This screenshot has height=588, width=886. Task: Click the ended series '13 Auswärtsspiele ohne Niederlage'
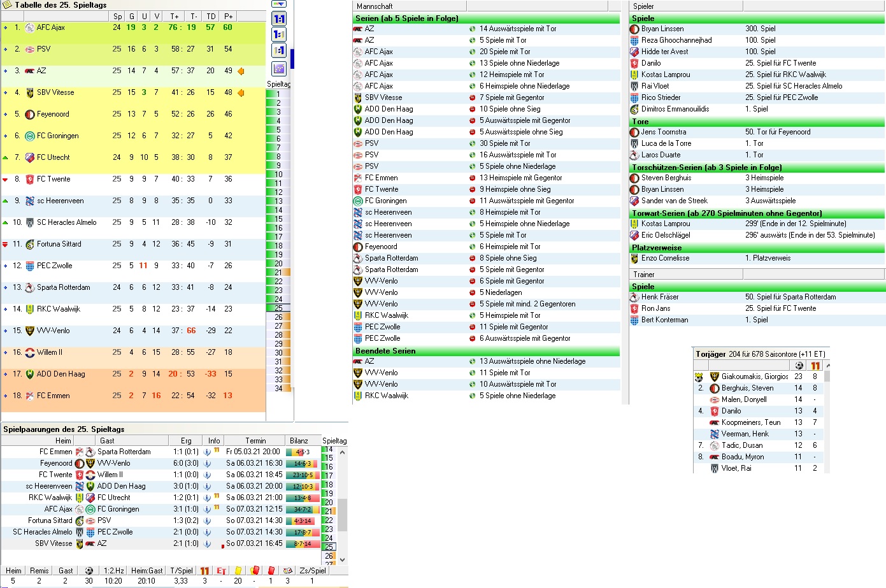tap(532, 361)
